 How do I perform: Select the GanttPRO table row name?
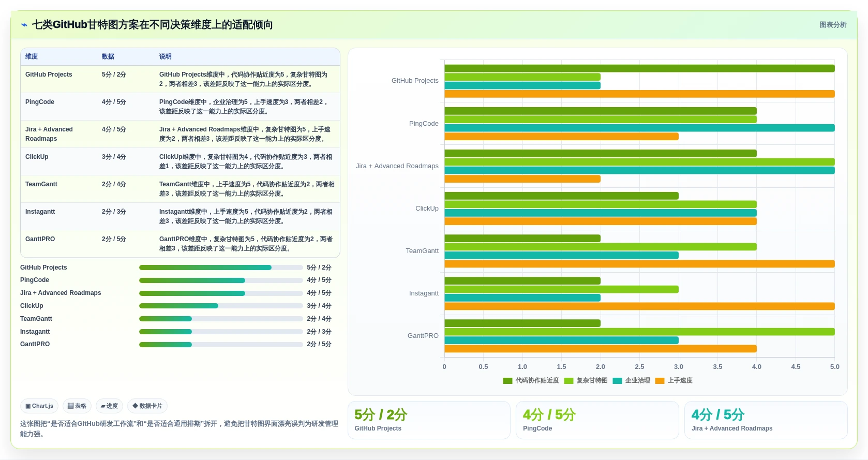click(40, 239)
